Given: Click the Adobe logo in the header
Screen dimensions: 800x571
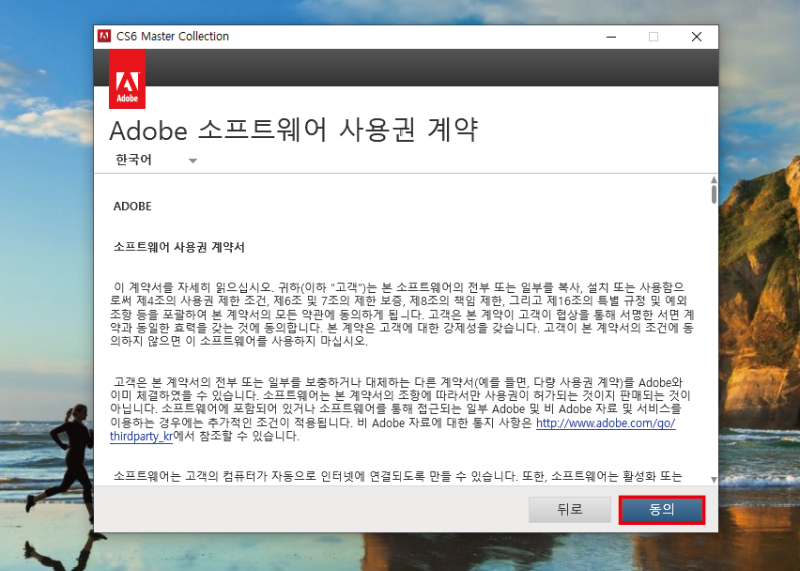Looking at the screenshot, I should (x=127, y=79).
